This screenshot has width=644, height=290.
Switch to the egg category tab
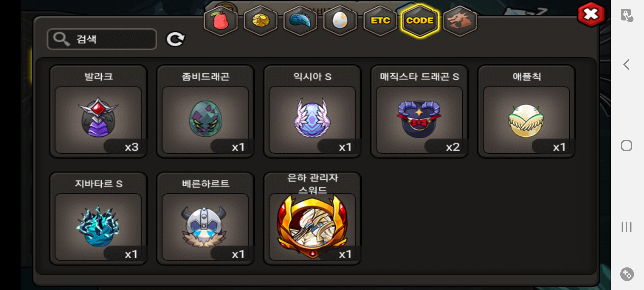click(340, 21)
